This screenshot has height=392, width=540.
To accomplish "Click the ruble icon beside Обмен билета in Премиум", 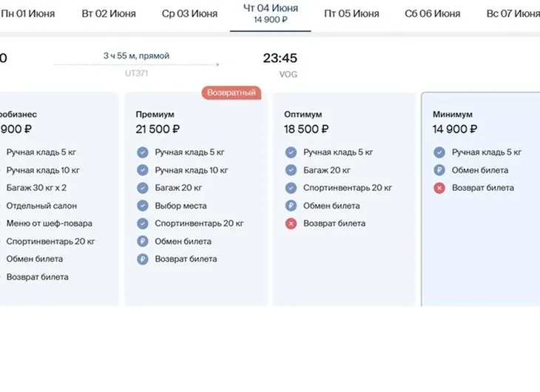I will point(142,241).
